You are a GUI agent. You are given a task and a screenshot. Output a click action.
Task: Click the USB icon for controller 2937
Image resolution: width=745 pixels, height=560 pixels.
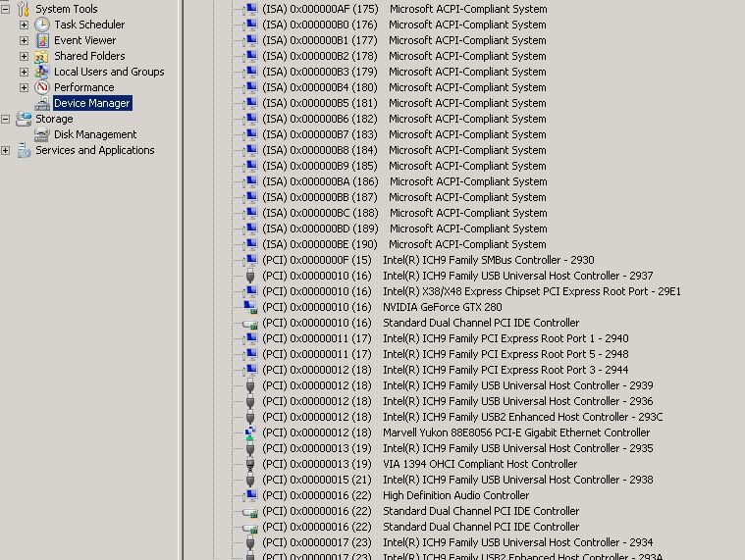click(250, 276)
